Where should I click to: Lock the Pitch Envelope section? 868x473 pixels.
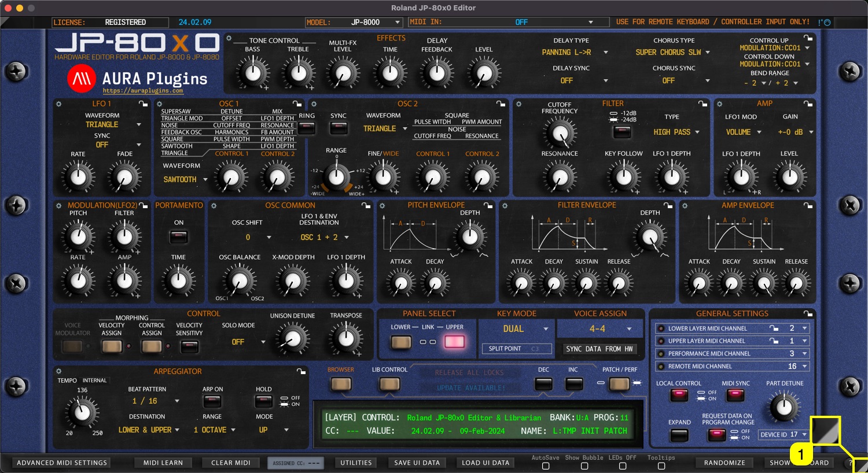coord(488,205)
